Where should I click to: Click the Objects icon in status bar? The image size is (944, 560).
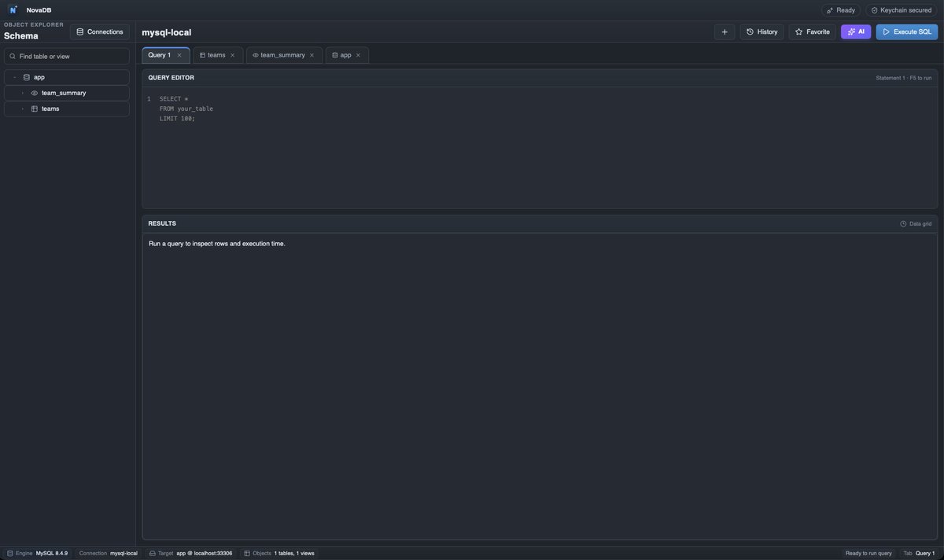247,553
